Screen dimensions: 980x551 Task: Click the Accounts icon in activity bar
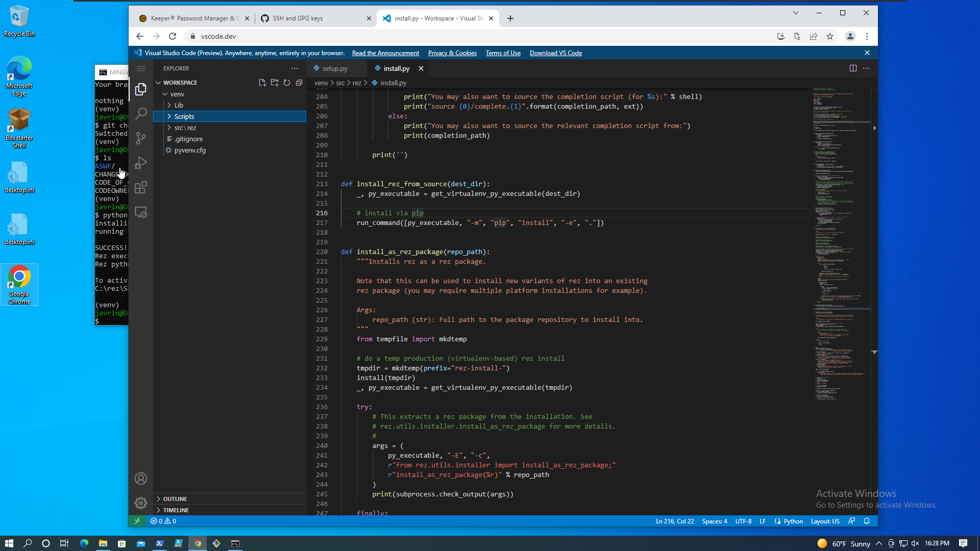[141, 479]
